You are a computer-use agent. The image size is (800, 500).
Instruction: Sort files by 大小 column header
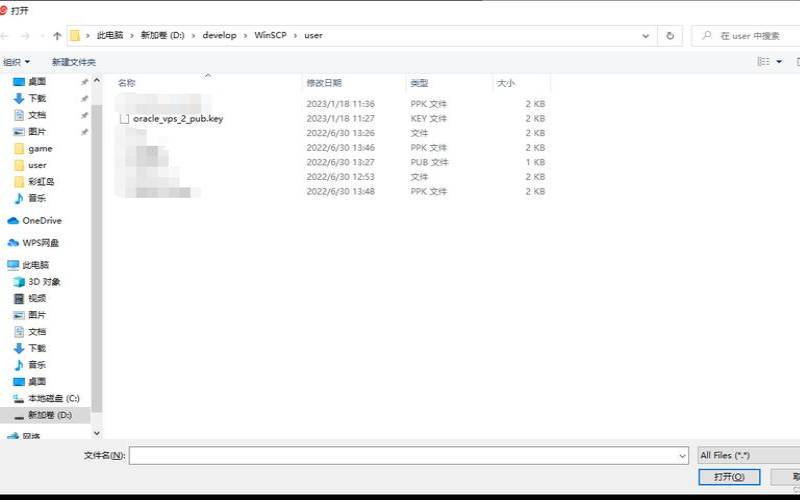pos(506,83)
